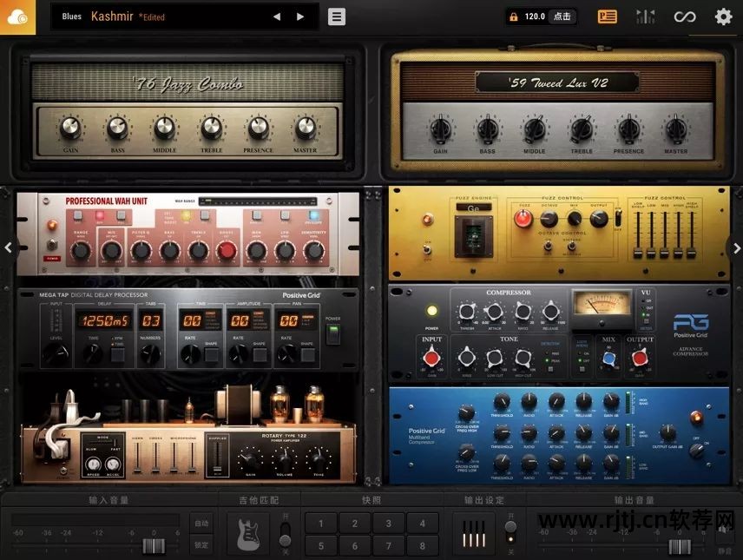Go to the previous preset arrow

[x=277, y=16]
